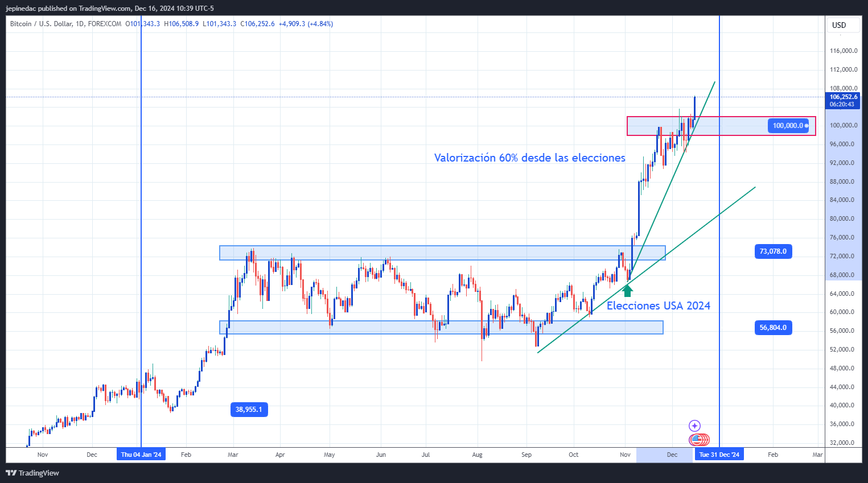Click 92,000.0 on the price axis

click(x=842, y=163)
